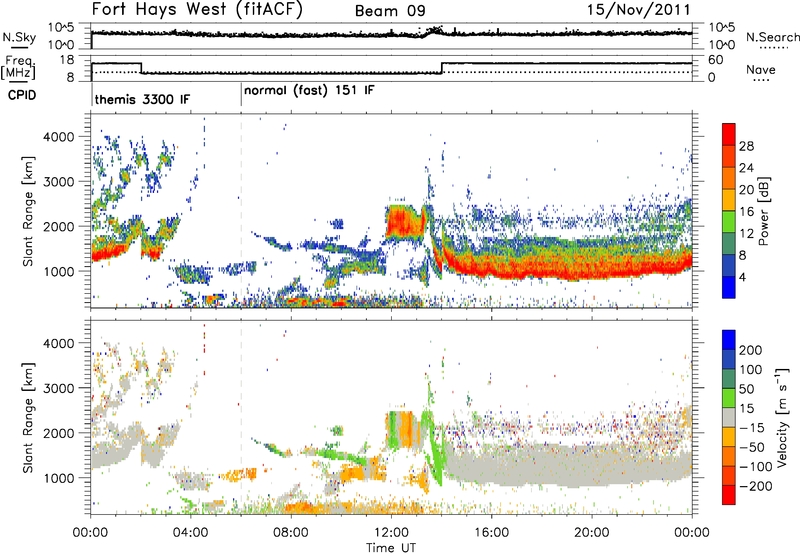800x554 pixels.
Task: Click the dashed CPID line at 06:00 in the power panel
Action: point(241,210)
